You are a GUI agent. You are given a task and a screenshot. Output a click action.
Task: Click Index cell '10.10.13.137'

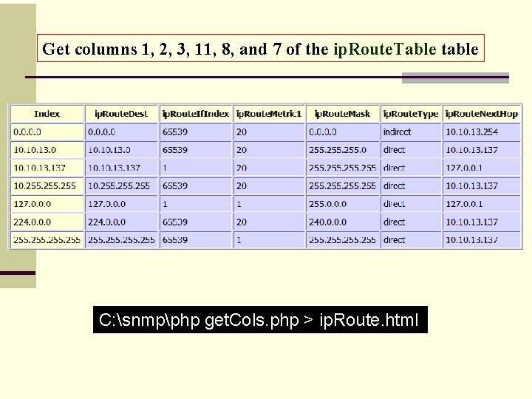47,168
